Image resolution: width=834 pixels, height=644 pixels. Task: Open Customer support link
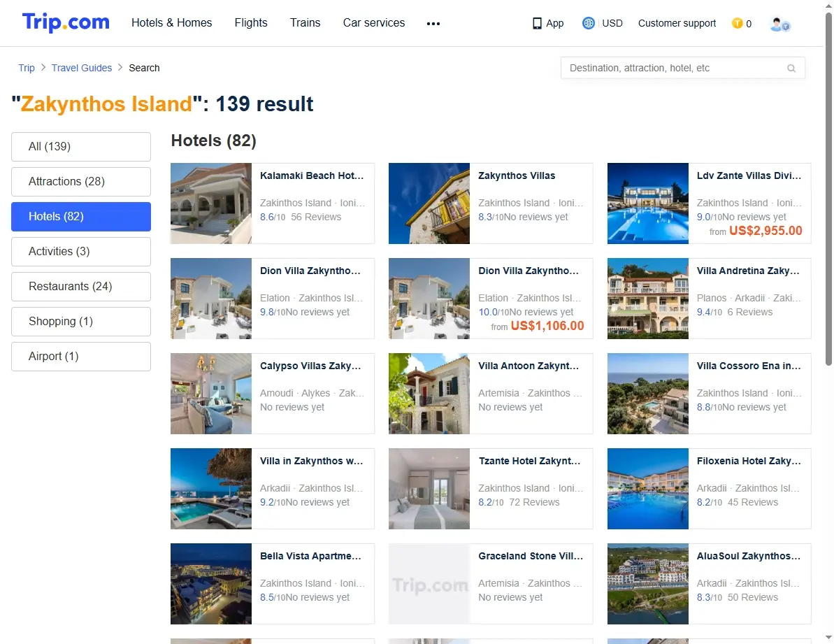(x=677, y=23)
